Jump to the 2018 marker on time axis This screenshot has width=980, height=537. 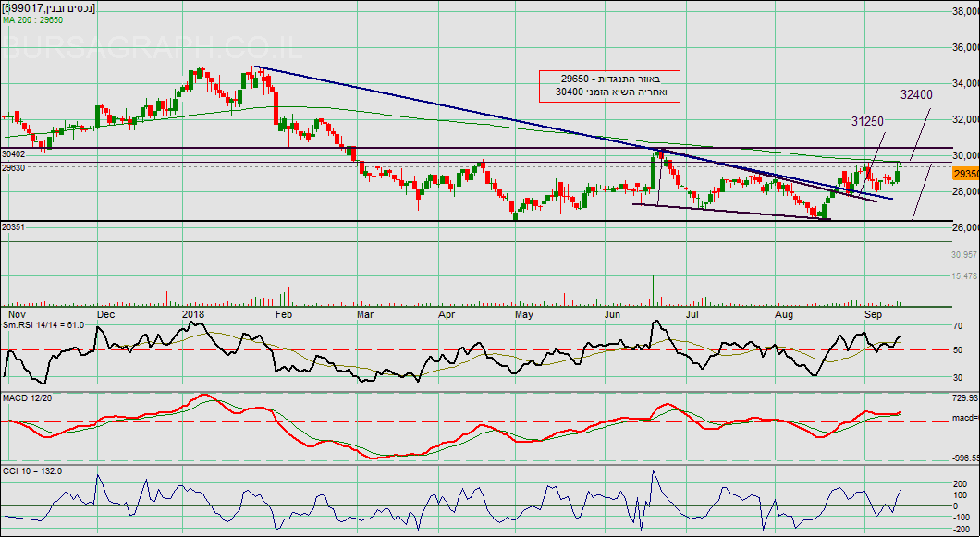click(192, 314)
